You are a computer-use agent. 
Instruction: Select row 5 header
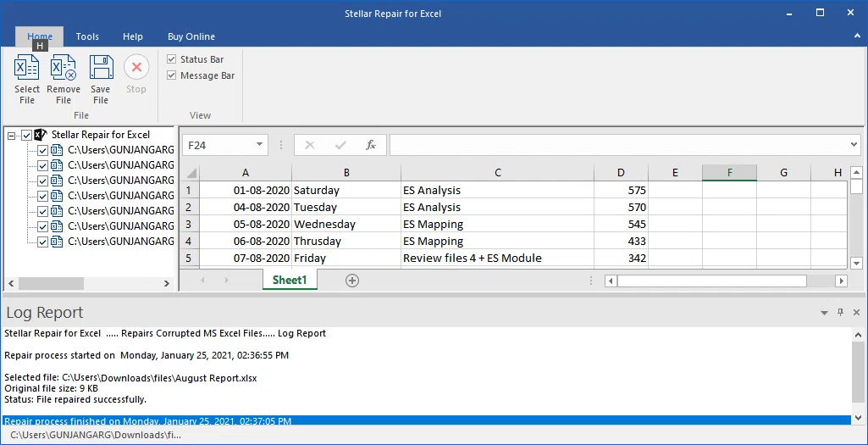click(190, 259)
